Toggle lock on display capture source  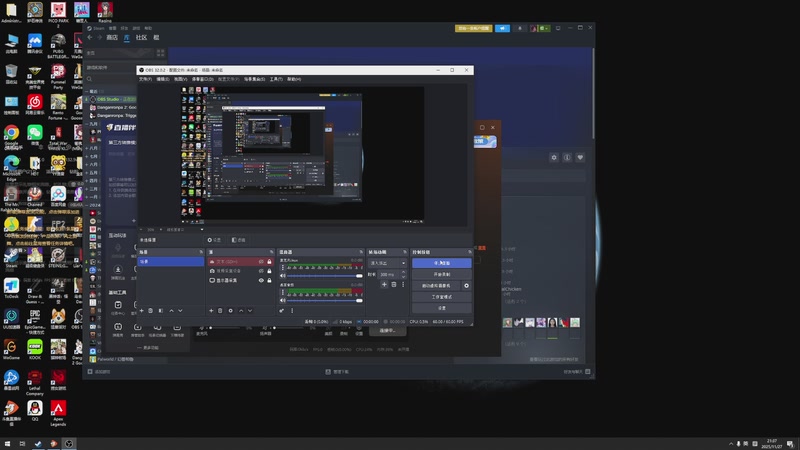click(x=269, y=281)
